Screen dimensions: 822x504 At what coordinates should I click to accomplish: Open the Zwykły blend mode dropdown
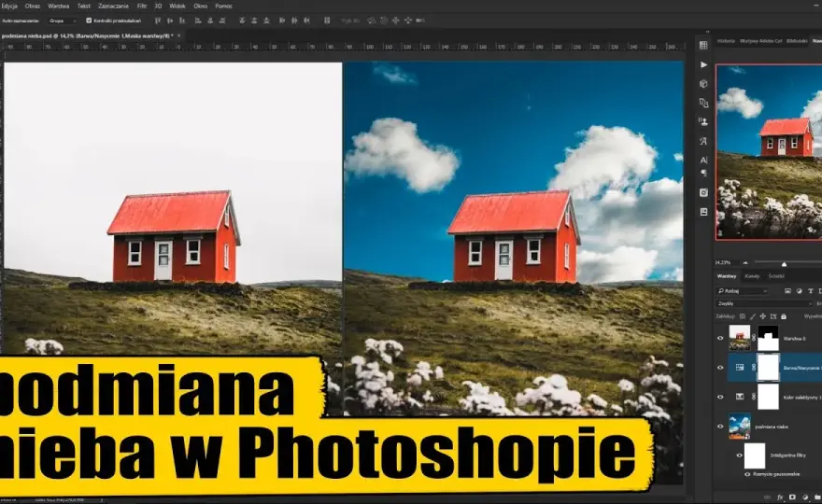pos(764,303)
